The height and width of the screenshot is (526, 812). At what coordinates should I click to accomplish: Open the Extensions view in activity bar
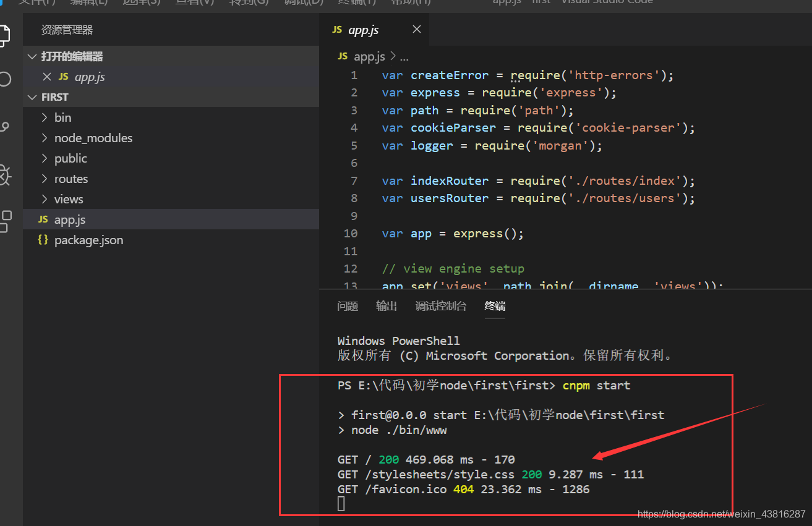pyautogui.click(x=5, y=221)
